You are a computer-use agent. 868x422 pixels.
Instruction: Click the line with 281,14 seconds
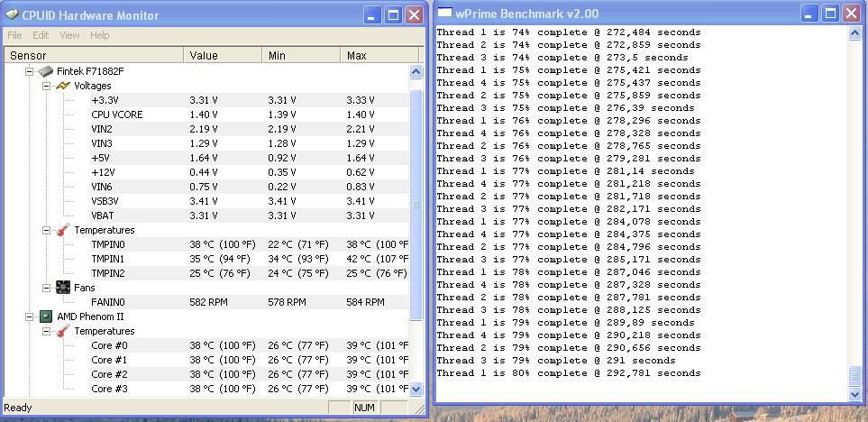565,171
